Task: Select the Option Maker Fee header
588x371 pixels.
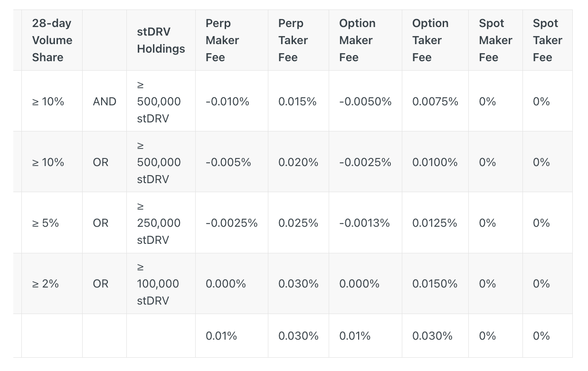Action: [366, 40]
